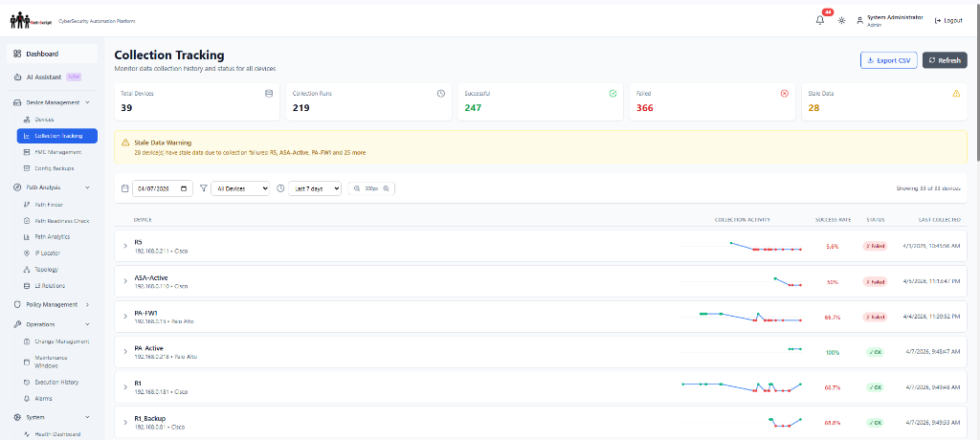Open Maintenance Windows
This screenshot has height=440, width=980.
(56, 362)
